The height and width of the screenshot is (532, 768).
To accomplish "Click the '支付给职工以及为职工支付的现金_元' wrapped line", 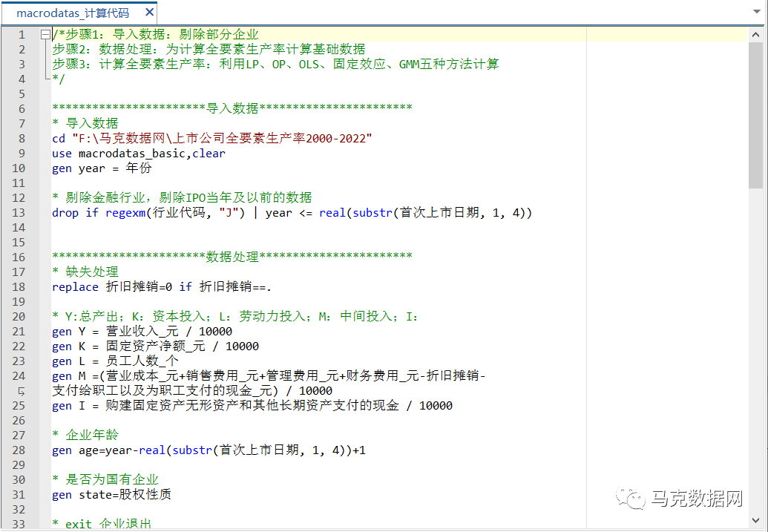I will point(192,391).
